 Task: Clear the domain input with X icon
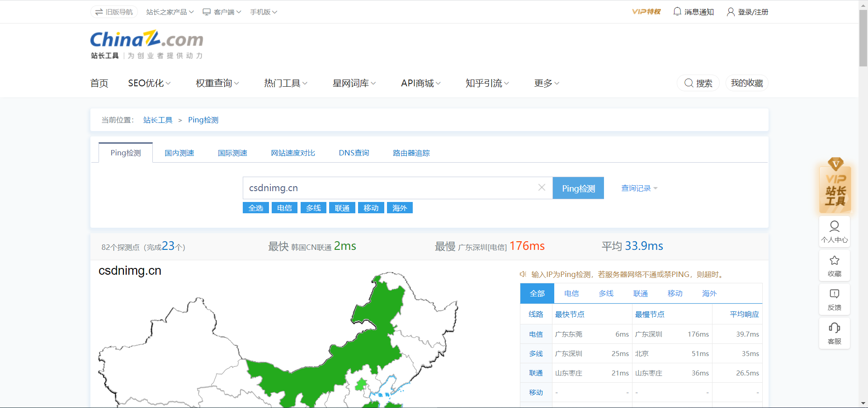[x=542, y=188]
